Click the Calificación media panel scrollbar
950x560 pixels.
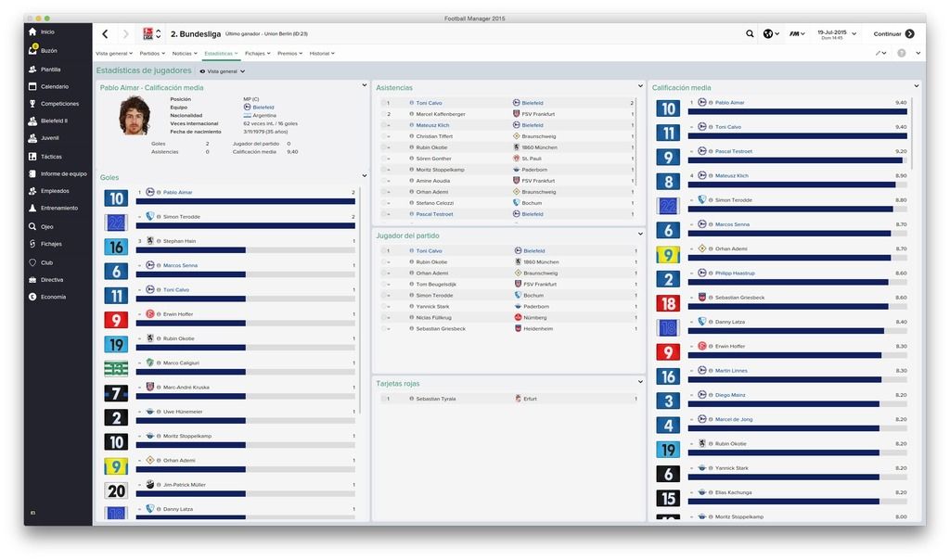[911, 134]
